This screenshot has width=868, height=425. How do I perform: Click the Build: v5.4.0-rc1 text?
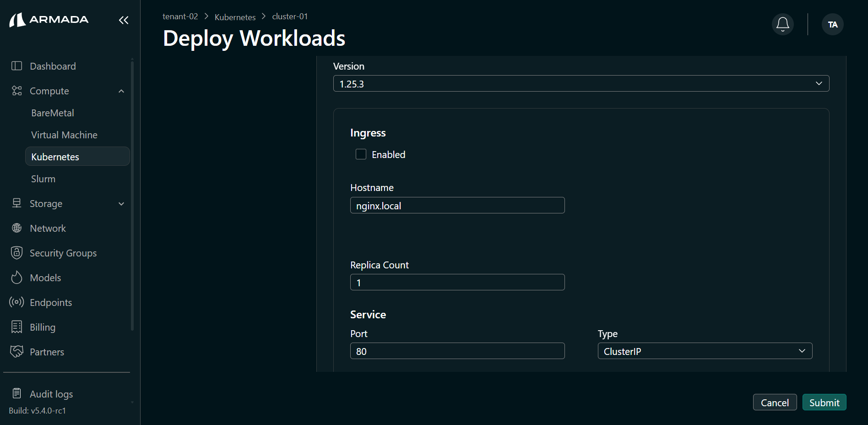[37, 411]
